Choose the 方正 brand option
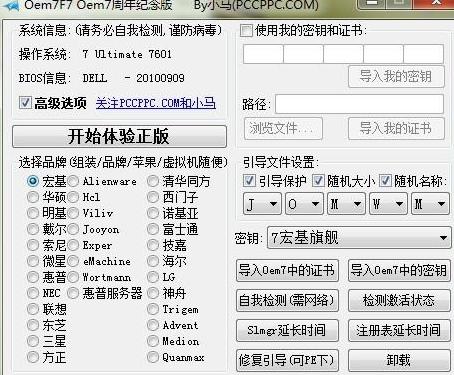This screenshot has width=454, height=375. pyautogui.click(x=33, y=357)
